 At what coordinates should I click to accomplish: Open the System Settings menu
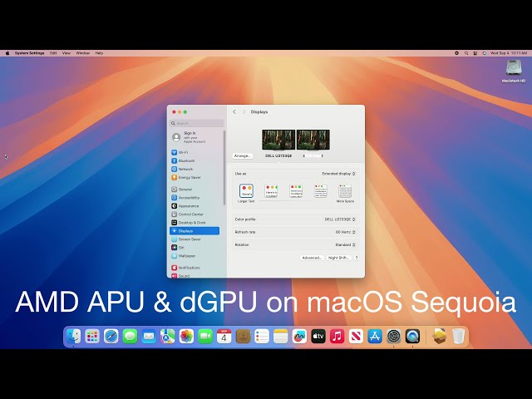click(30, 53)
